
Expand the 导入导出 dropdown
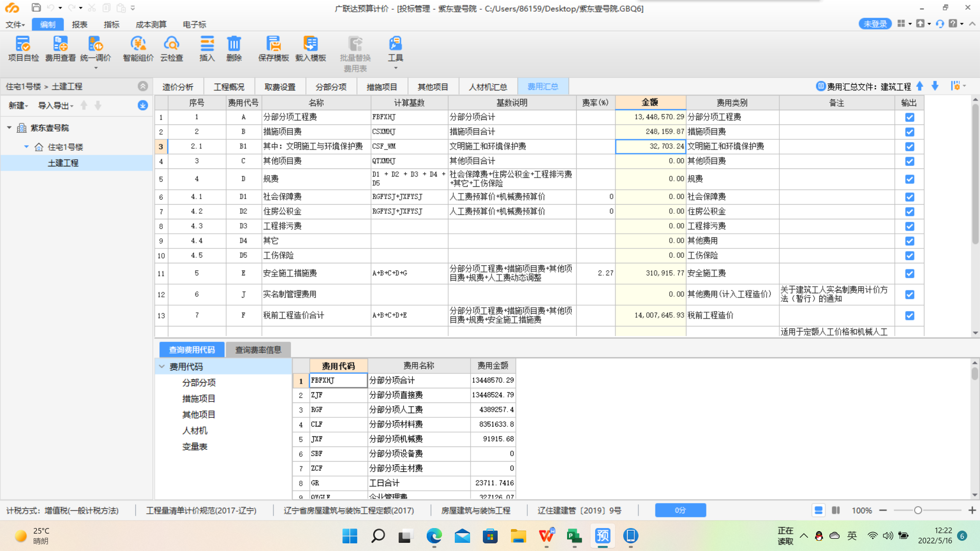click(x=56, y=106)
